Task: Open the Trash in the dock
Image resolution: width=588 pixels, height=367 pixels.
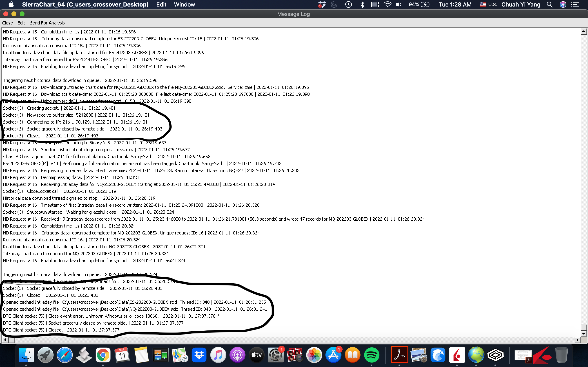Action: point(561,355)
